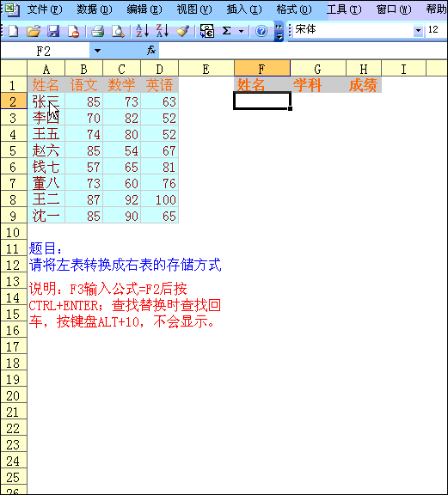Select row 1 header
The image size is (448, 495).
[14, 85]
